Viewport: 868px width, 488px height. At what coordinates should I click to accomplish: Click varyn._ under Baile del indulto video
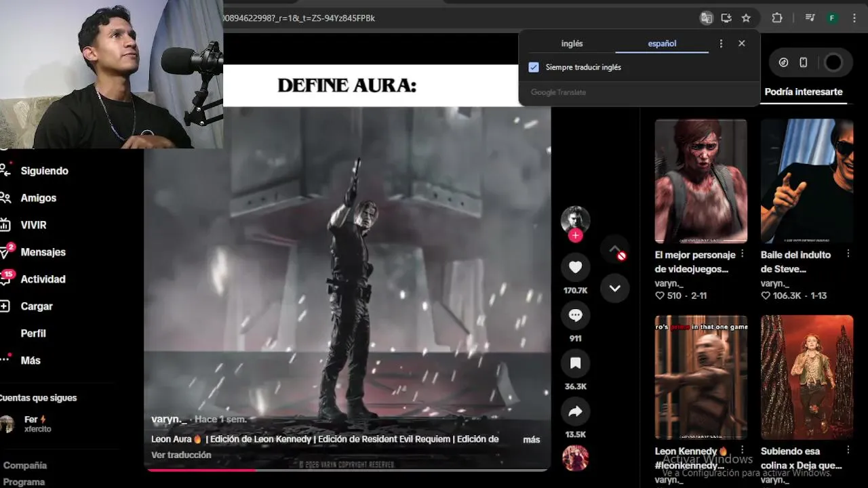coord(775,283)
